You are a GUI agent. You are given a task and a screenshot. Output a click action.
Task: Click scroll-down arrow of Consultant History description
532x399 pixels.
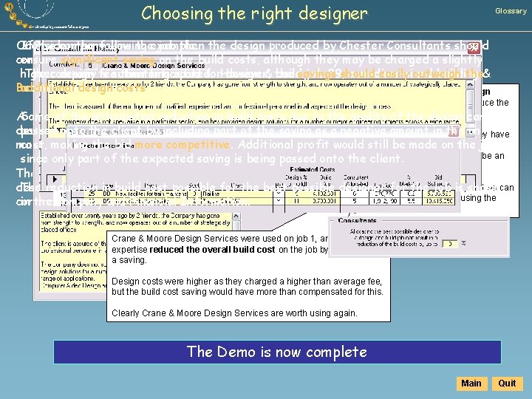click(470, 132)
